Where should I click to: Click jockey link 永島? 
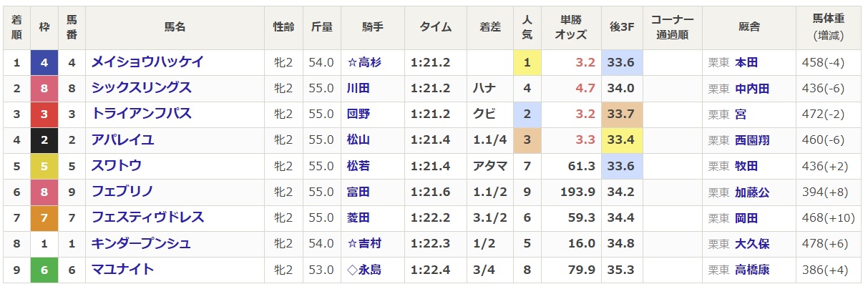369,270
